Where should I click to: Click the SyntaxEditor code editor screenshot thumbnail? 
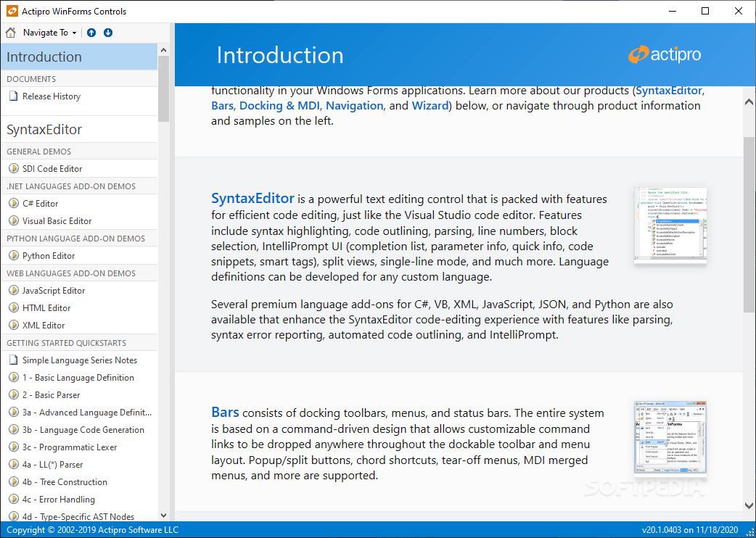coord(670,225)
